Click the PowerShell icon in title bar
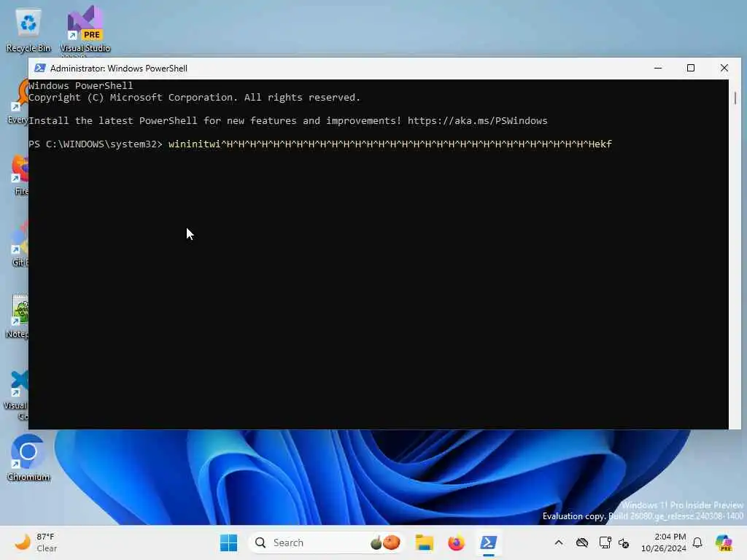 [40, 68]
